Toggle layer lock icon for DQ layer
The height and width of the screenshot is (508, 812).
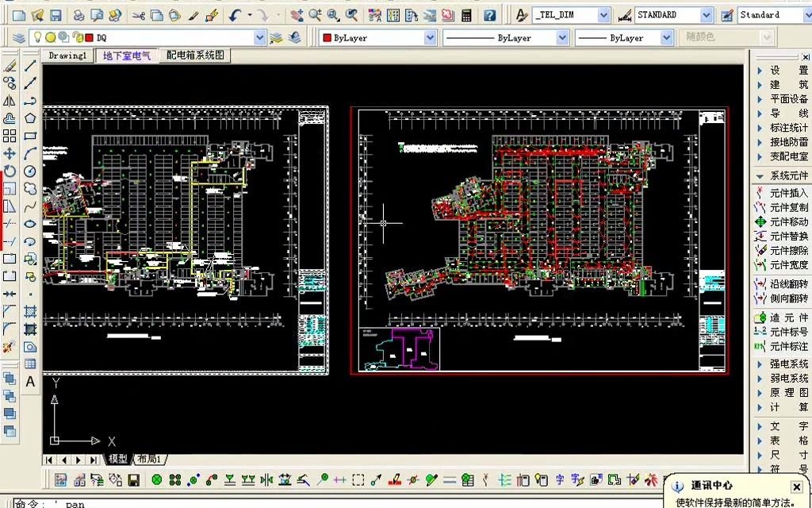[79, 37]
